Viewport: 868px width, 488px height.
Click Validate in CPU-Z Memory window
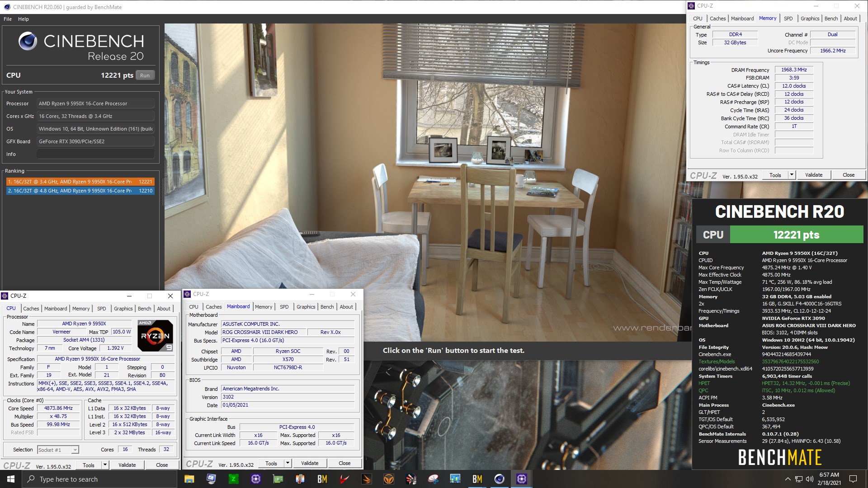(x=814, y=175)
